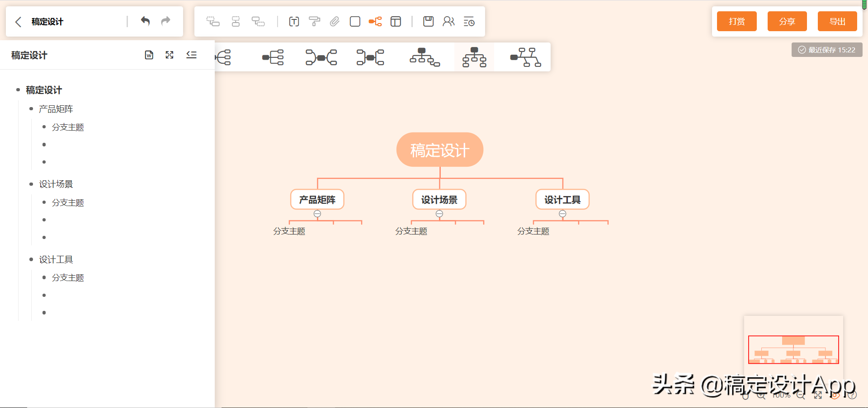
Task: Select the format painter tool
Action: [314, 21]
